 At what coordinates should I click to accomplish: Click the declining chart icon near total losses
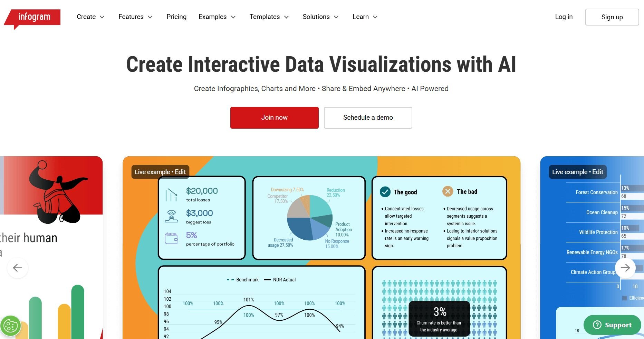pyautogui.click(x=171, y=195)
